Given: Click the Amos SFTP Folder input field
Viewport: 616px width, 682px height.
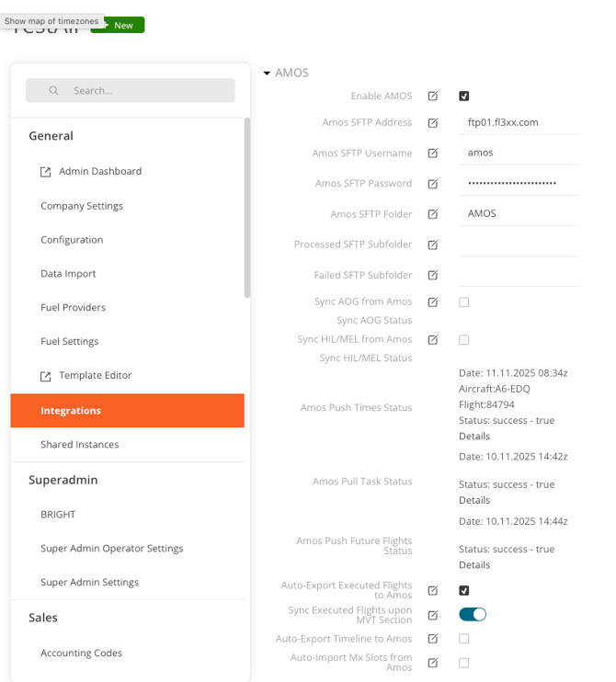Looking at the screenshot, I should [519, 213].
